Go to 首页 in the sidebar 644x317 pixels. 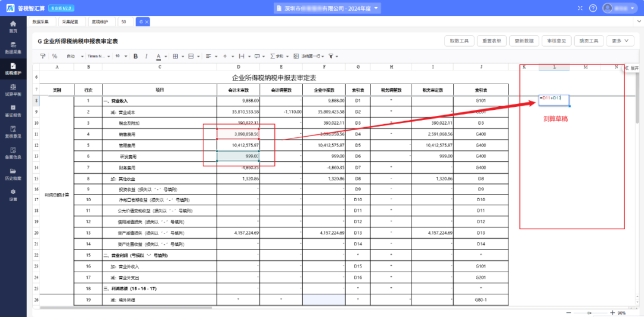click(x=13, y=26)
